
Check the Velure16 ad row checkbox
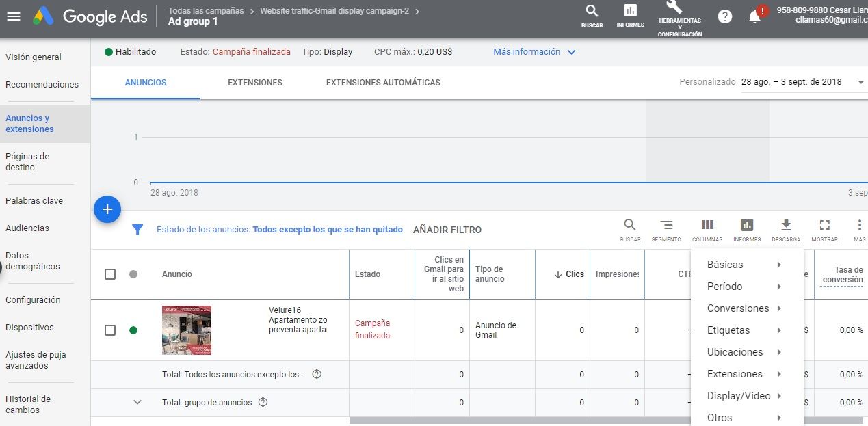tap(110, 330)
